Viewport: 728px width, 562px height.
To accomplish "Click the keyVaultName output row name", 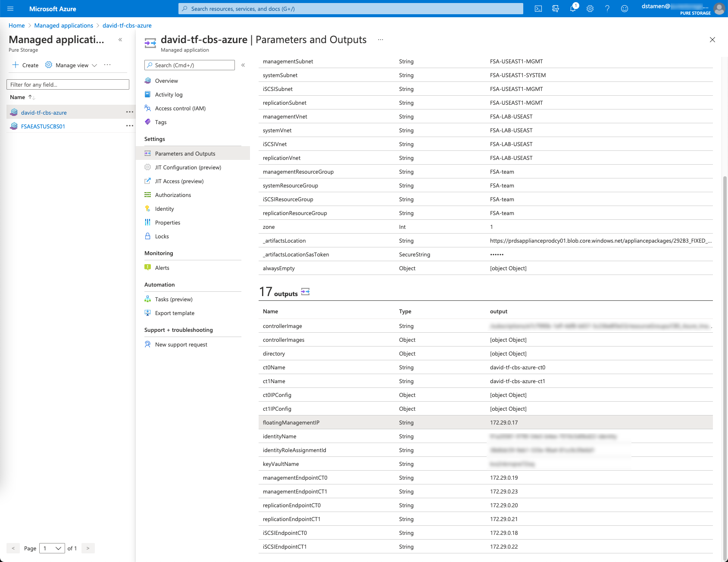I will coord(281,464).
